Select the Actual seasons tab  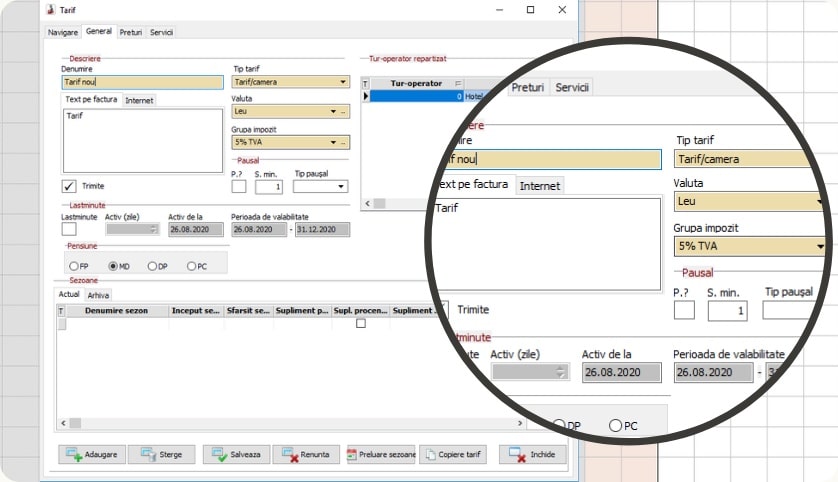[x=69, y=294]
